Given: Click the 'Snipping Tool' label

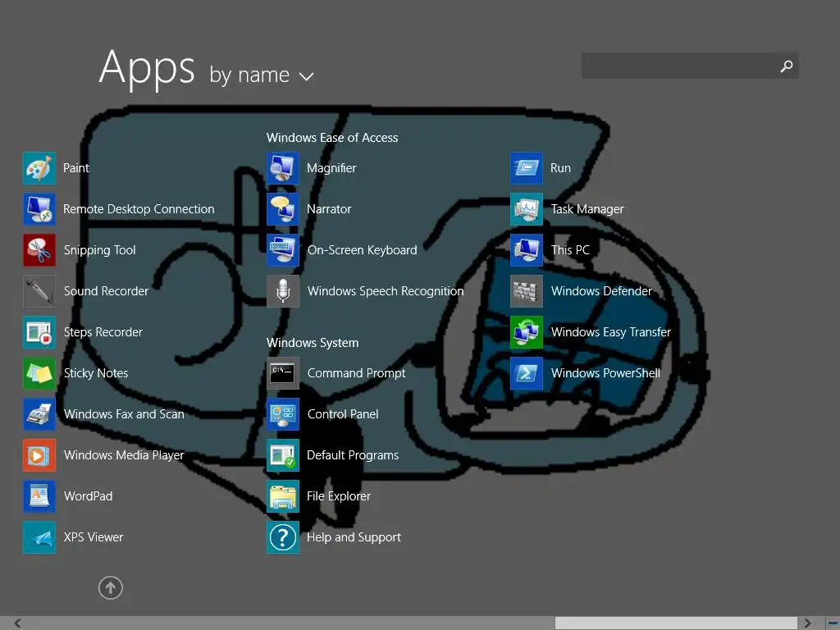Looking at the screenshot, I should 99,250.
